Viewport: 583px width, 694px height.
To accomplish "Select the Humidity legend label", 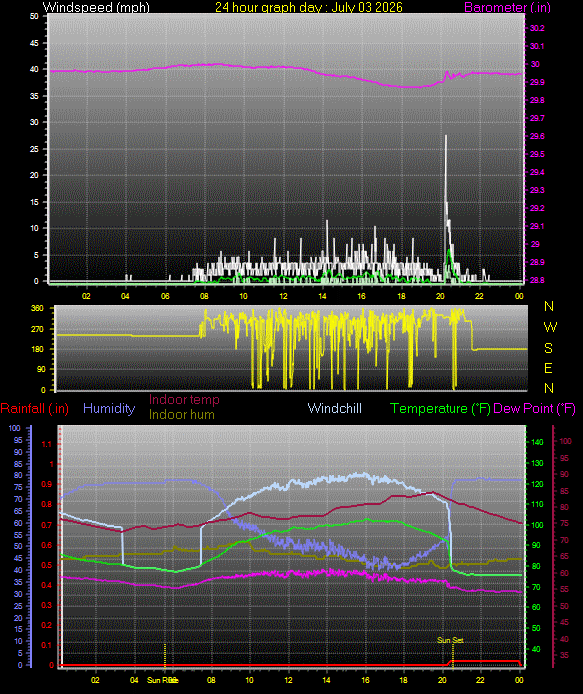I will tap(109, 409).
